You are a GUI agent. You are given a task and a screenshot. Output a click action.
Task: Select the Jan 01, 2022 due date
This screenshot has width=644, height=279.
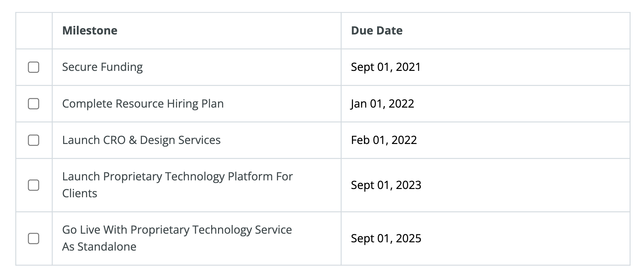pos(382,104)
